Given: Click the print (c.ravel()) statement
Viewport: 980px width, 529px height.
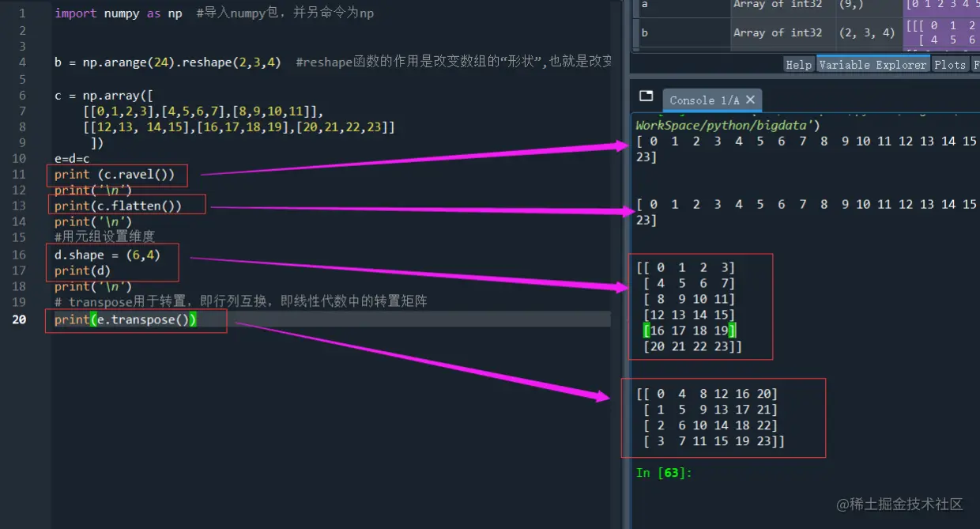Looking at the screenshot, I should point(115,174).
